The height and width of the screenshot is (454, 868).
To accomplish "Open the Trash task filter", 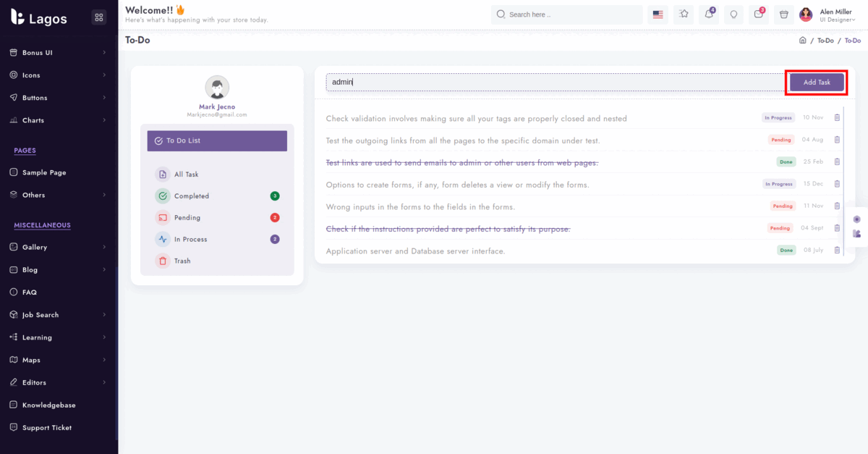I will click(x=182, y=261).
